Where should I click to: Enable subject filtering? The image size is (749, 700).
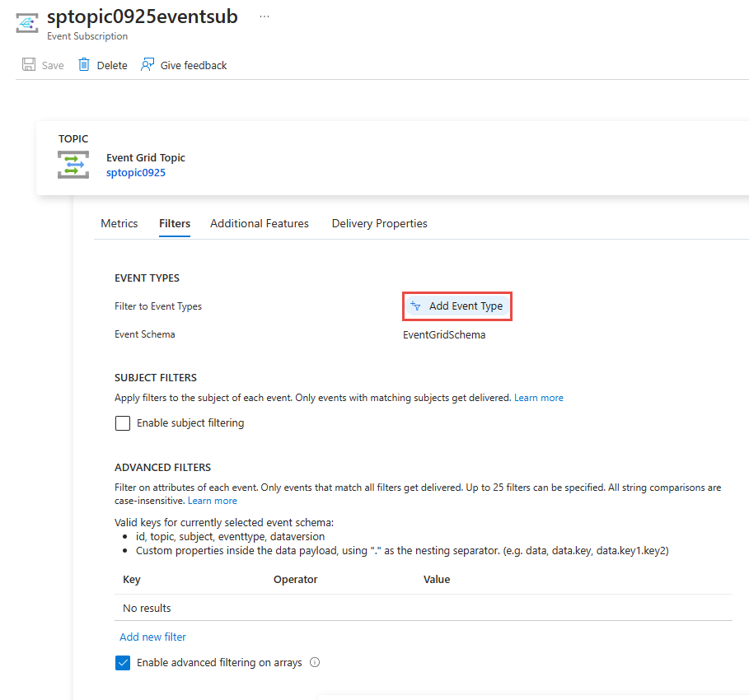(x=122, y=422)
